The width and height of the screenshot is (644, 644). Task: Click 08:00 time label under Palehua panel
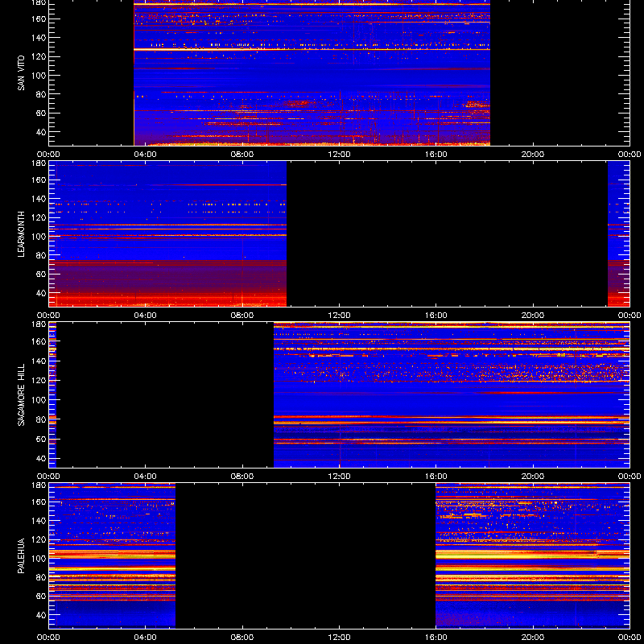(242, 638)
